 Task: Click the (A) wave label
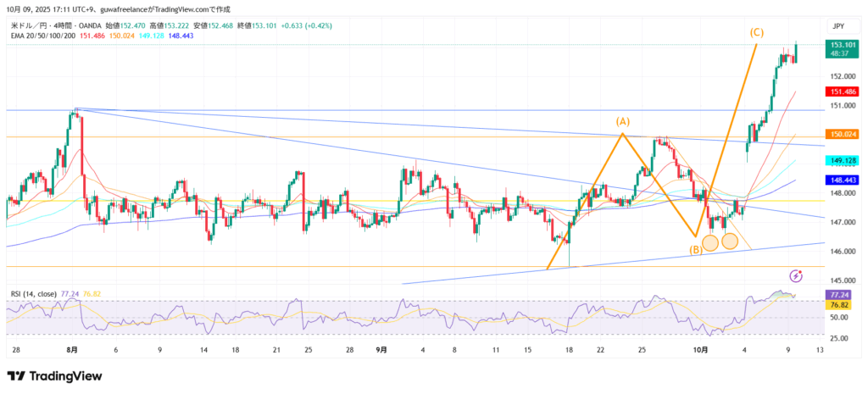[622, 122]
